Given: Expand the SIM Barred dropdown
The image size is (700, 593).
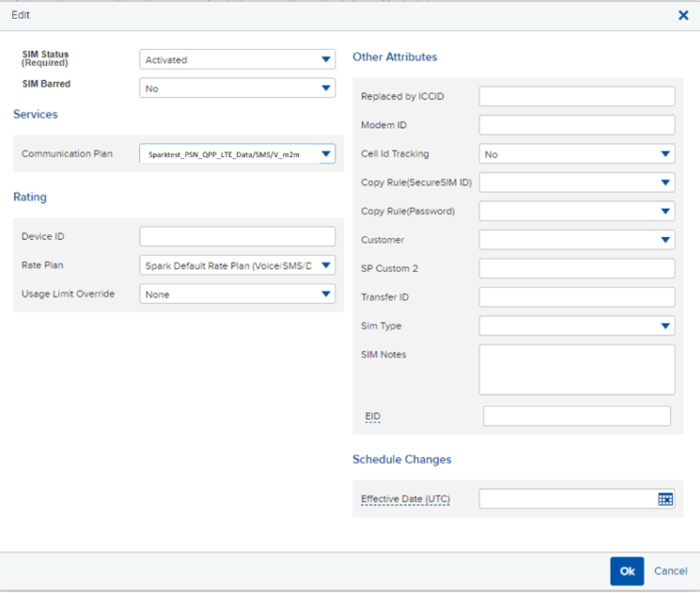Looking at the screenshot, I should pos(237,88).
